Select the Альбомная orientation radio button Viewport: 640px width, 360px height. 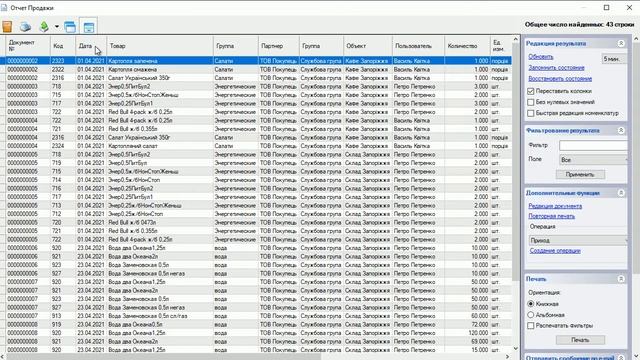click(x=531, y=315)
